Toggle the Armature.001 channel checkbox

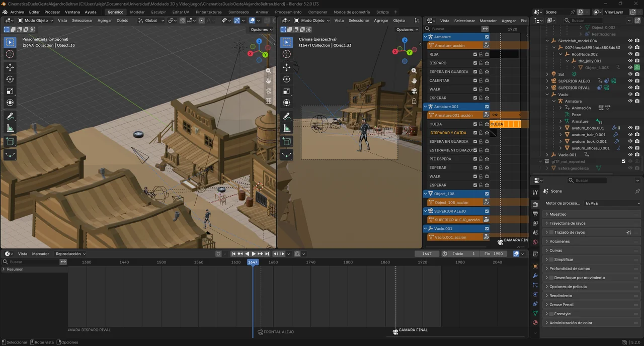point(487,107)
